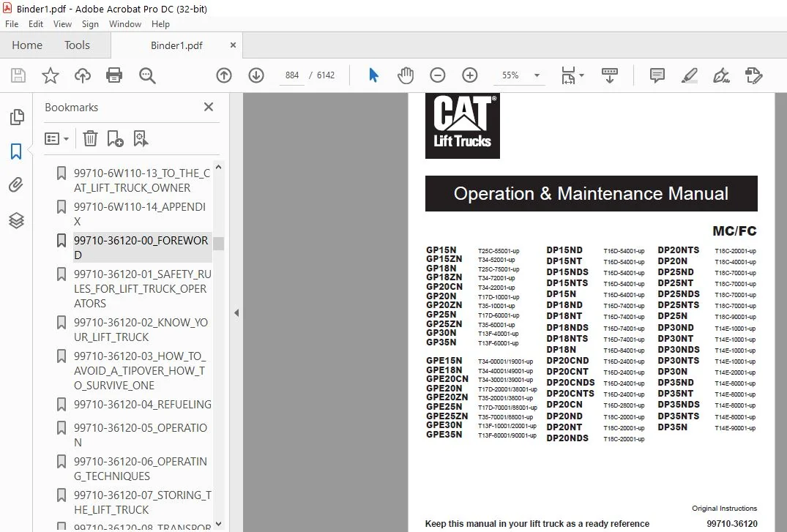This screenshot has height=532, width=787.
Task: Print the document
Action: pos(114,75)
